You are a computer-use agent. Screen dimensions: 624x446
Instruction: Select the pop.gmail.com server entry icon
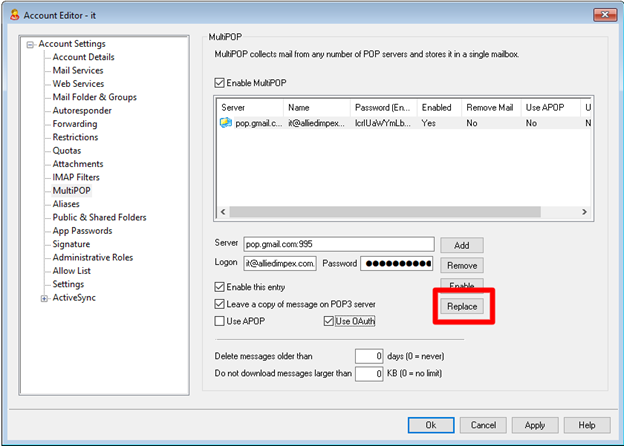coord(227,122)
